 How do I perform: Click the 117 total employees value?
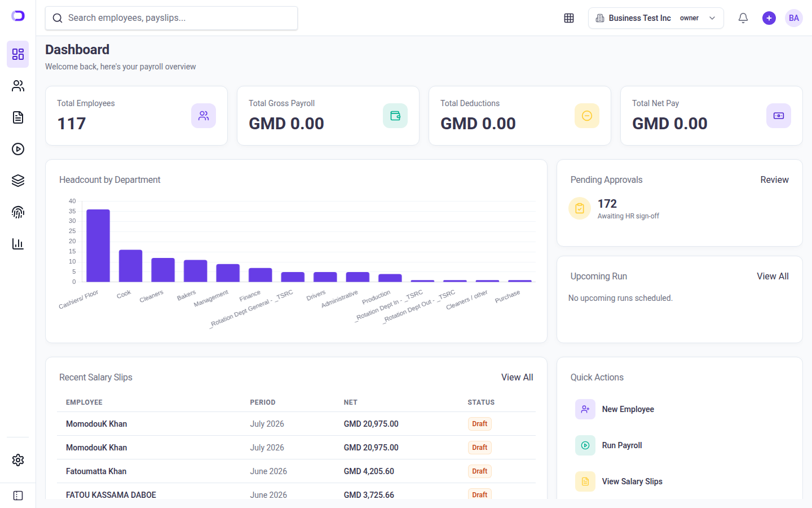tap(72, 124)
